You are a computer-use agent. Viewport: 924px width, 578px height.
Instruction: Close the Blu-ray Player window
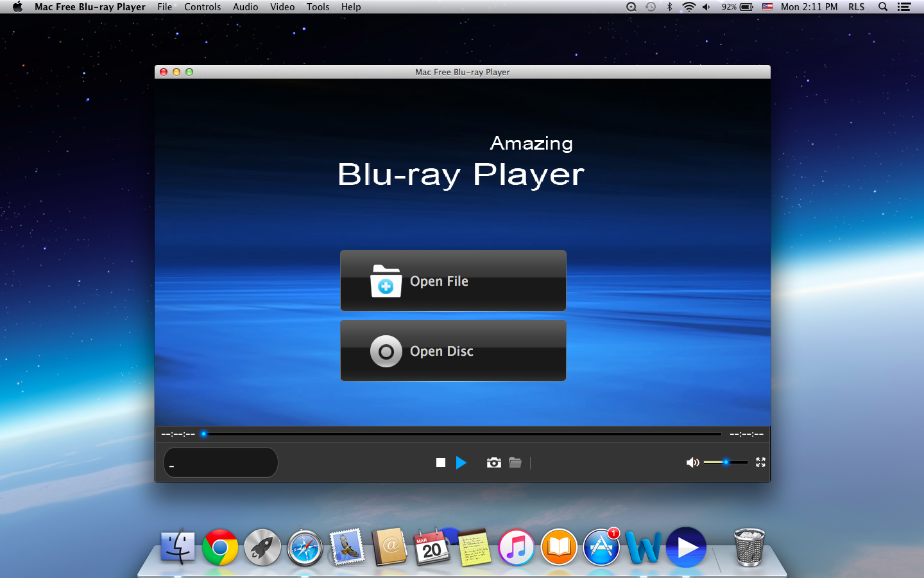164,72
